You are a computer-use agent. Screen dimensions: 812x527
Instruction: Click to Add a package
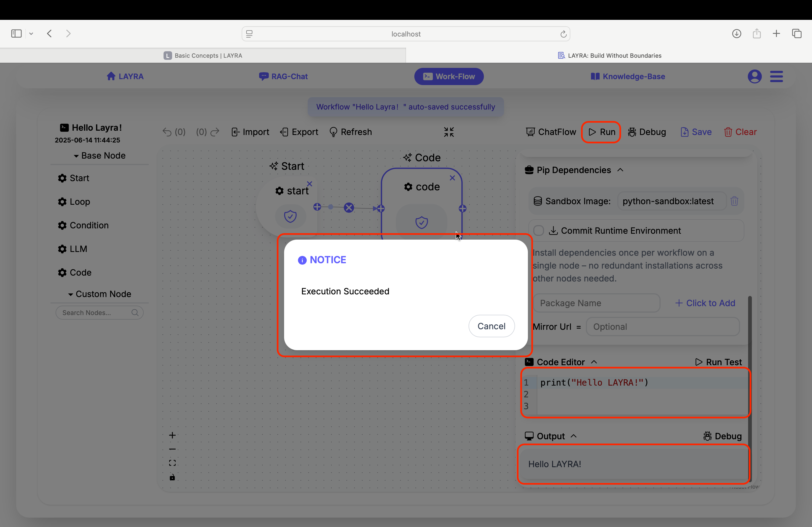click(705, 303)
